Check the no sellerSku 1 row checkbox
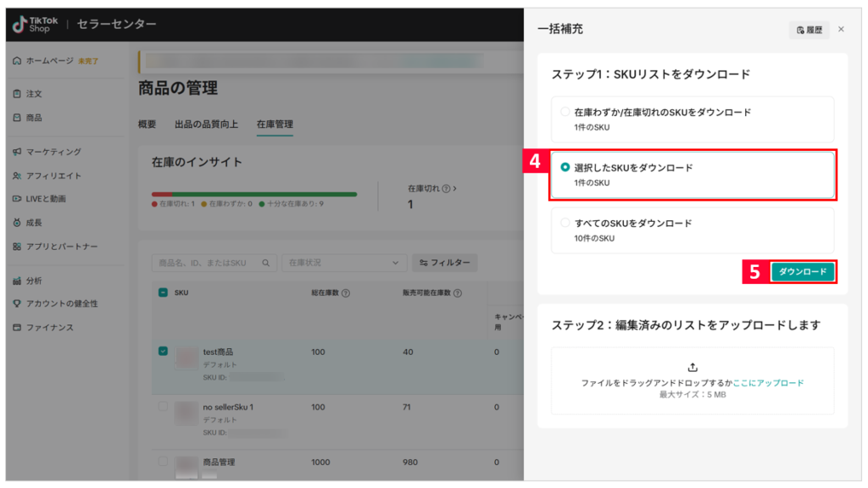The width and height of the screenshot is (868, 488). [x=164, y=407]
